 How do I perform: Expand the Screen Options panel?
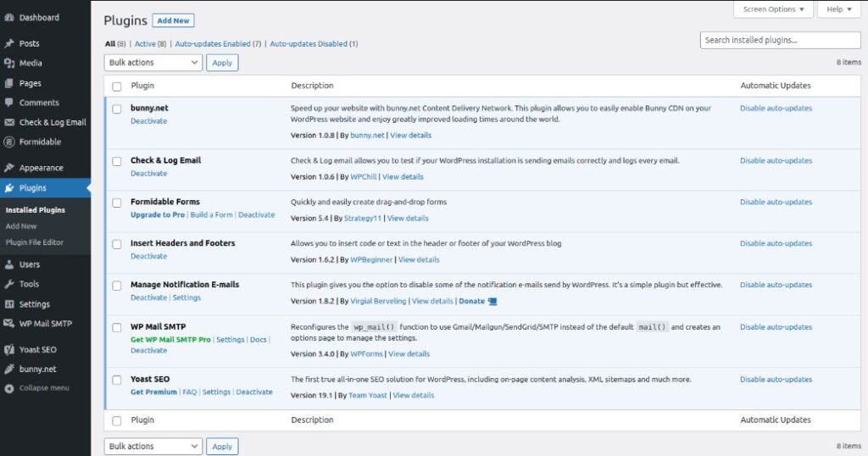(773, 9)
